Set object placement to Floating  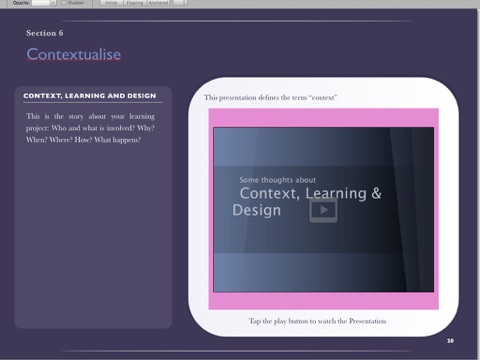coord(135,3)
